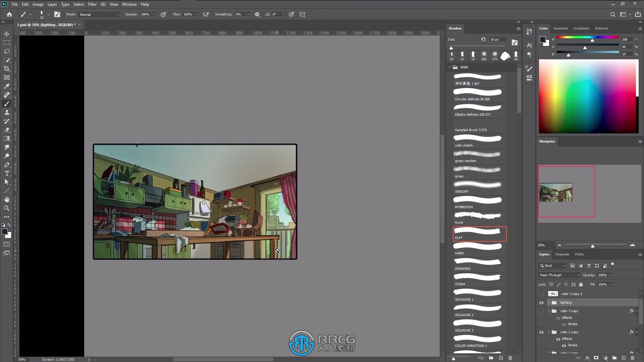Switch to the Swatches tab
This screenshot has height=362, width=644.
(x=560, y=28)
